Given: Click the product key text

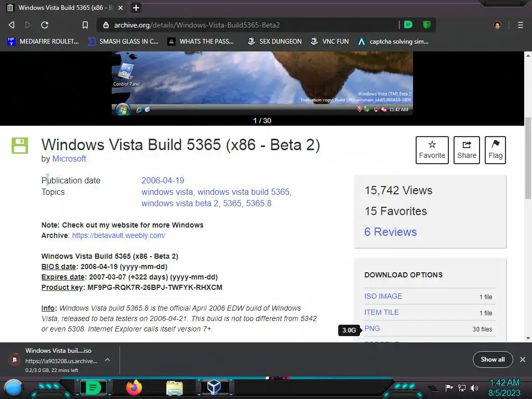Looking at the screenshot, I should [155, 287].
